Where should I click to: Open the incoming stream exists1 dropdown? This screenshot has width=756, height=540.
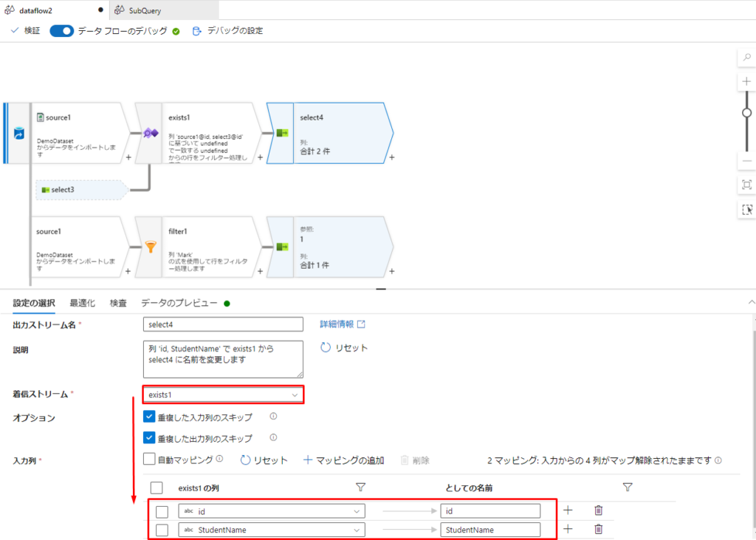pos(223,394)
